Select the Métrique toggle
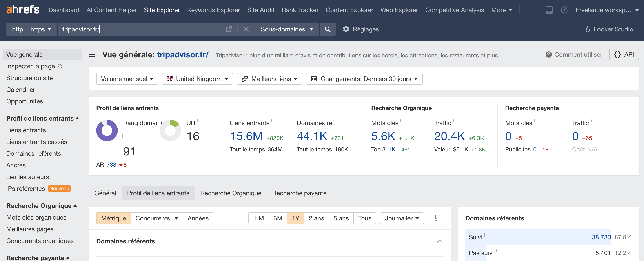Image resolution: width=644 pixels, height=261 pixels. (113, 218)
